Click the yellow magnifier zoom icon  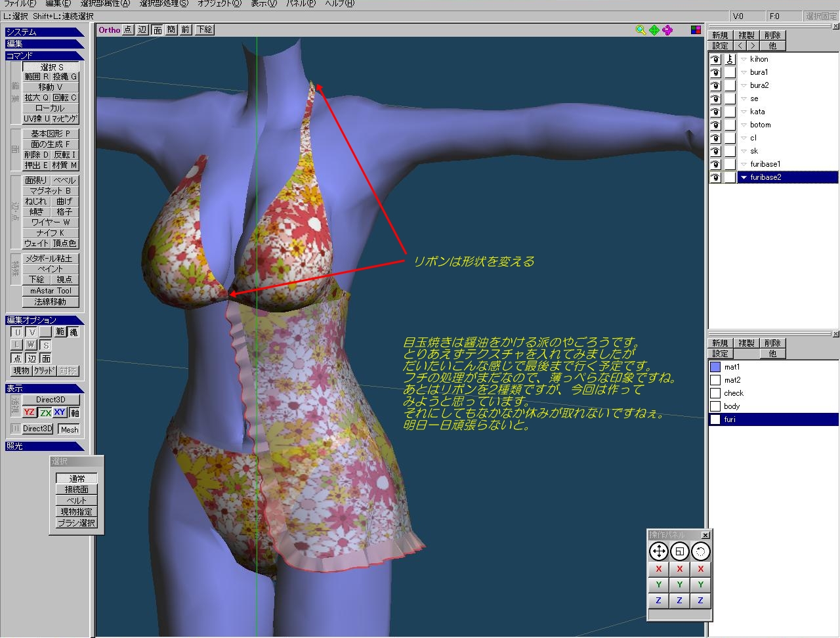pos(640,30)
